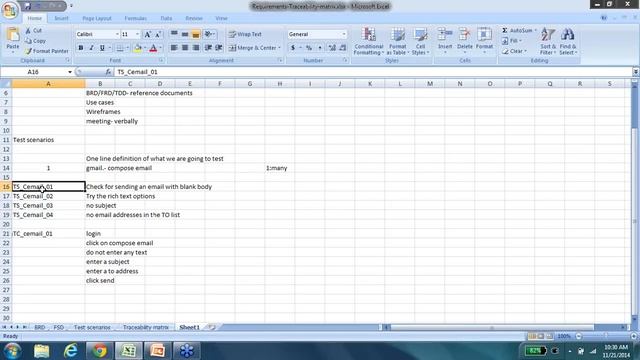
Task: Click Merge & Center
Action: pyautogui.click(x=255, y=48)
